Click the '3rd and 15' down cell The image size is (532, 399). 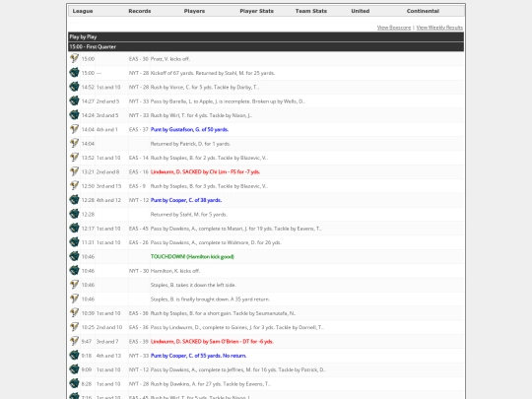(108, 186)
